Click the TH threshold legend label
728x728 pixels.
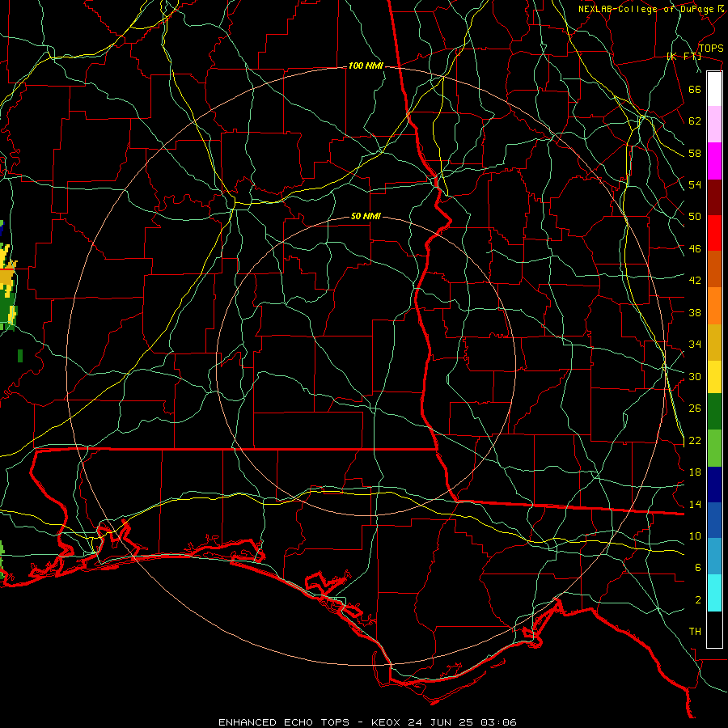point(695,632)
